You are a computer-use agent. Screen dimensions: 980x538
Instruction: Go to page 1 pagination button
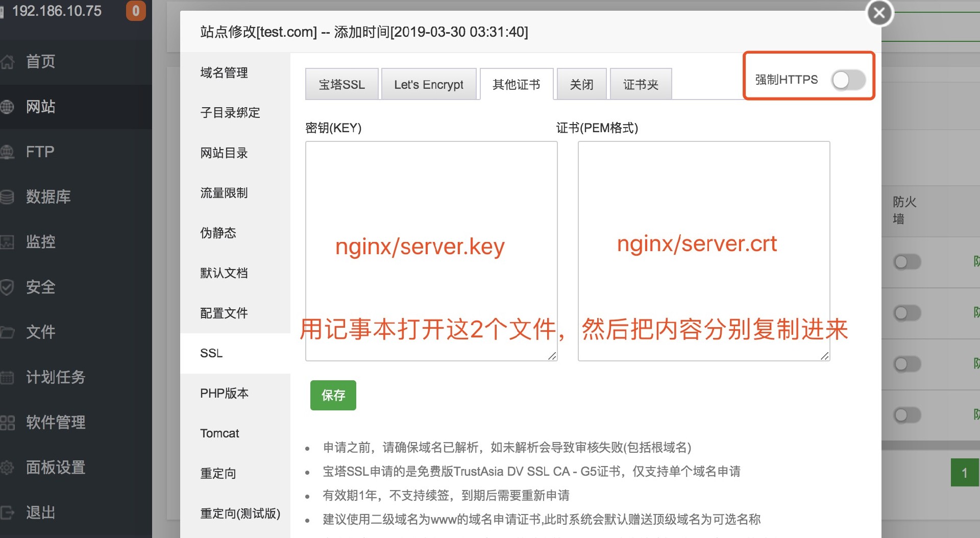point(964,473)
